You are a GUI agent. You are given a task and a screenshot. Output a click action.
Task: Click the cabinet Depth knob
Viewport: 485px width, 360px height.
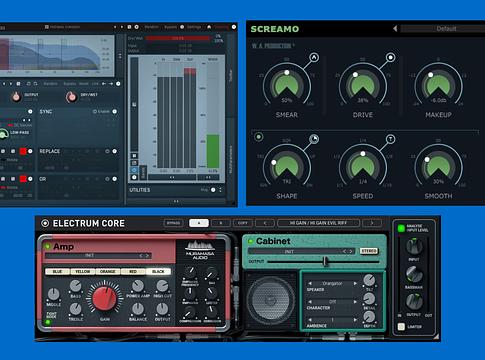(x=369, y=317)
